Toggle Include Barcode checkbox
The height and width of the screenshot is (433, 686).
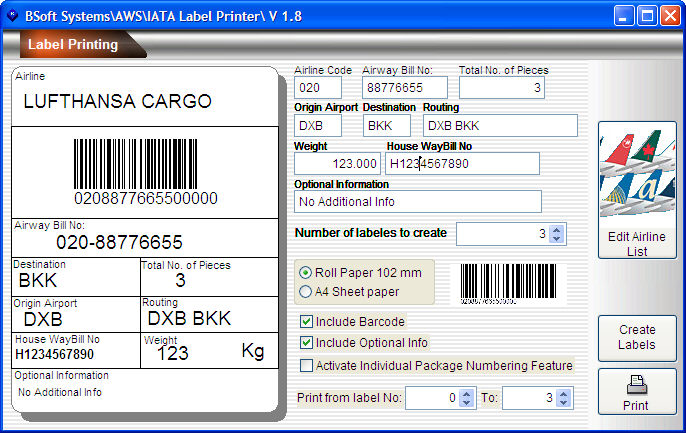tap(306, 321)
